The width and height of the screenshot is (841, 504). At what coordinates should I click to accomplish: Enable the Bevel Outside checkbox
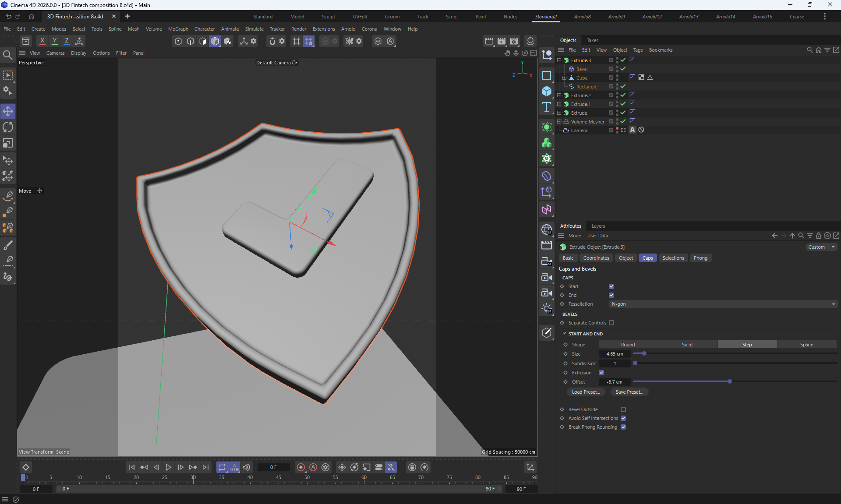tap(623, 409)
